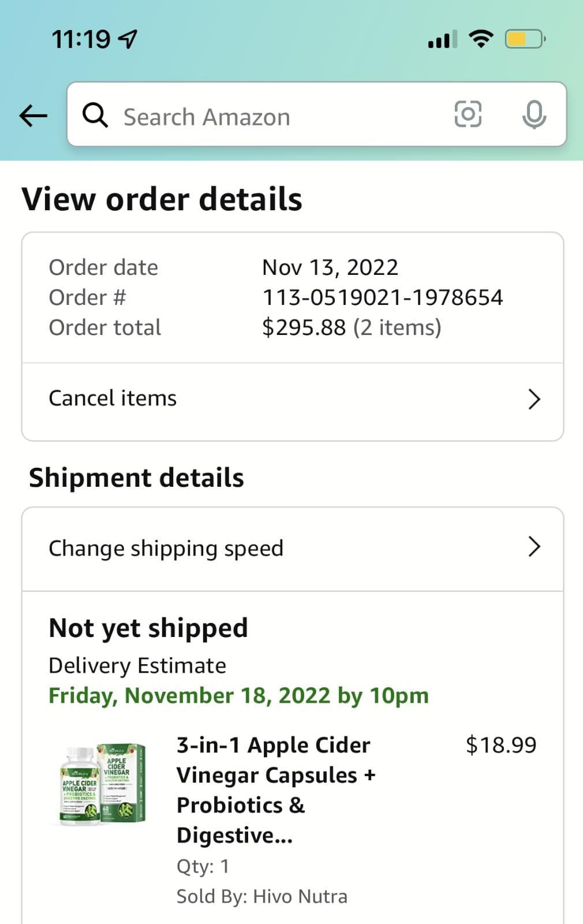The height and width of the screenshot is (924, 583).
Task: Tap order number 113-0519021-1978654
Action: coord(382,297)
